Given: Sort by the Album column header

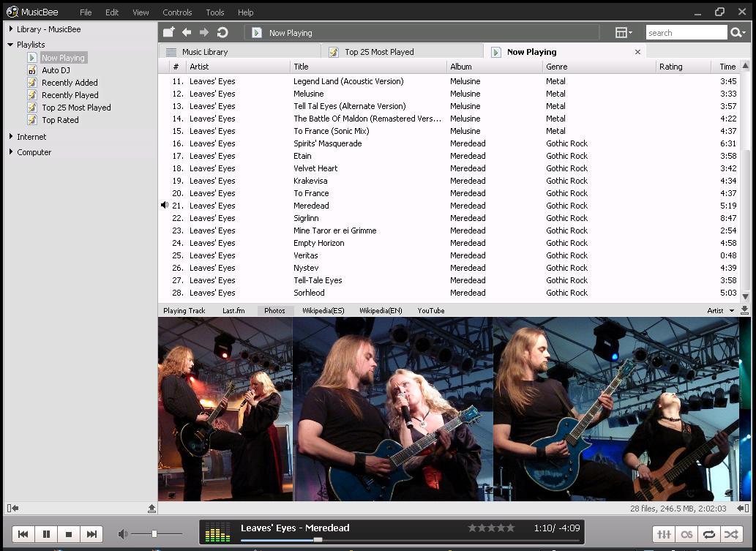Looking at the screenshot, I should (x=494, y=67).
